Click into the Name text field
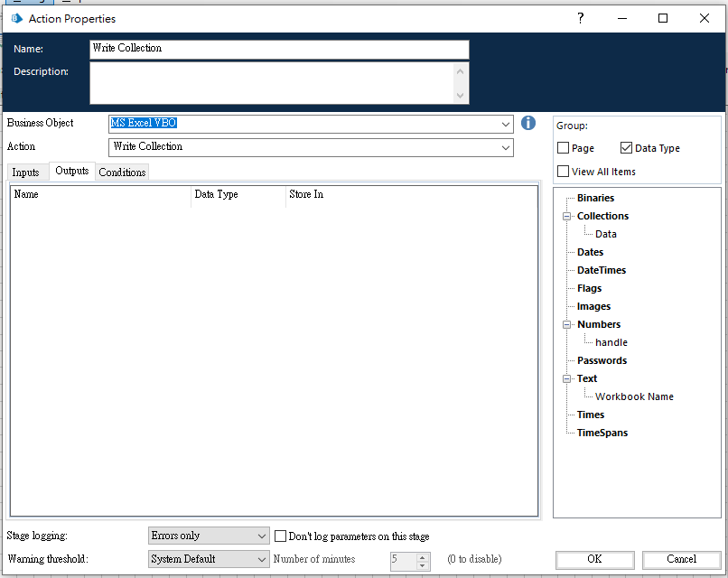 pyautogui.click(x=279, y=50)
